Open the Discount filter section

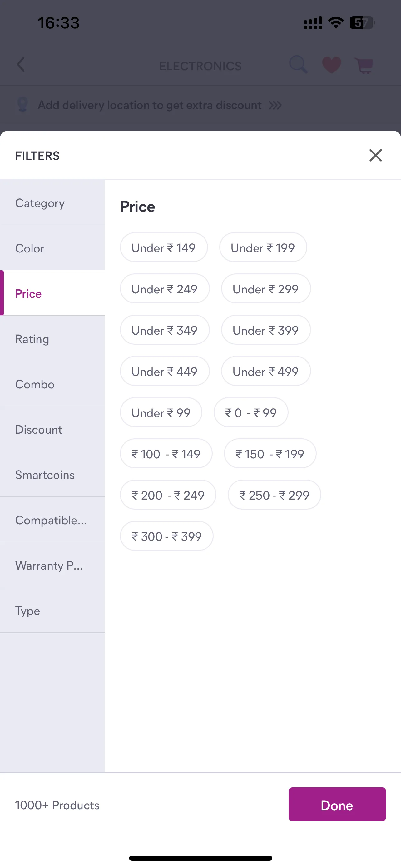52,429
